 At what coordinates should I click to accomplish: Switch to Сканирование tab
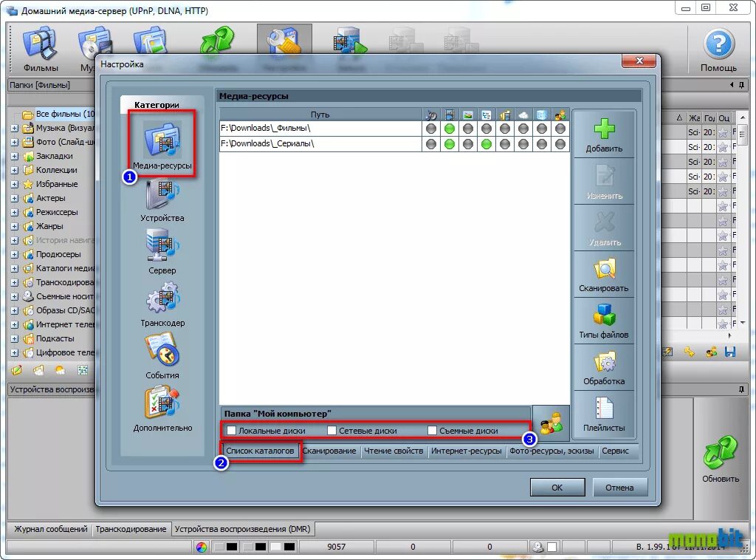coord(329,451)
